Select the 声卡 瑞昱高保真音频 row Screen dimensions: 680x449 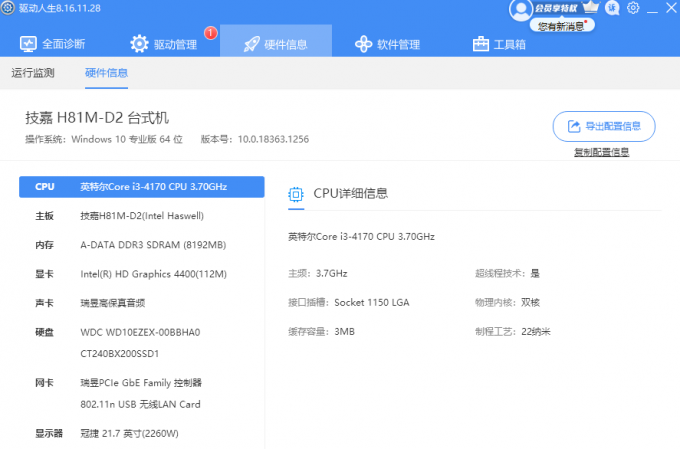[x=142, y=303]
